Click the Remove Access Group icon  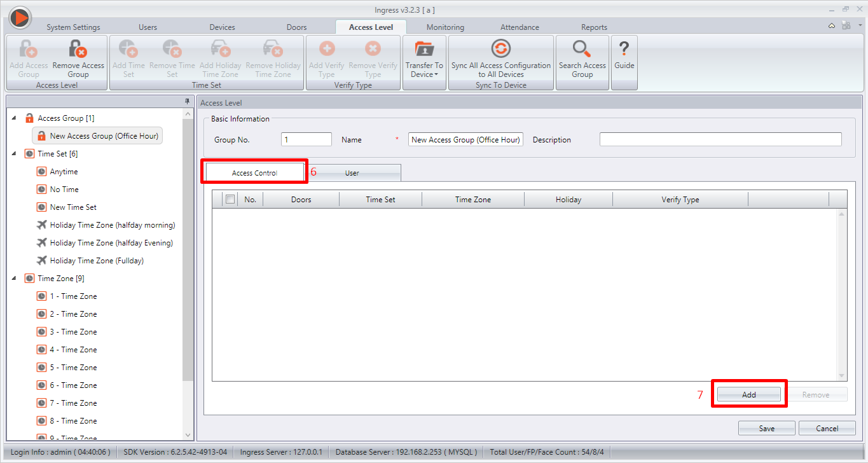[x=78, y=49]
